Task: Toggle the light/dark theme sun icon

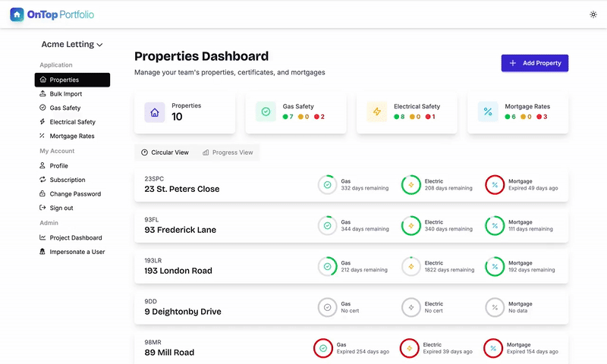Action: click(593, 14)
